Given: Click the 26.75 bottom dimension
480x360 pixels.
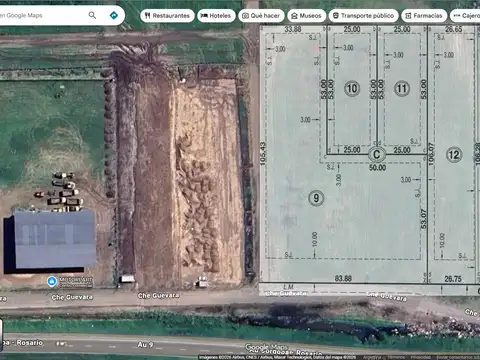Looking at the screenshot, I should (x=453, y=279).
